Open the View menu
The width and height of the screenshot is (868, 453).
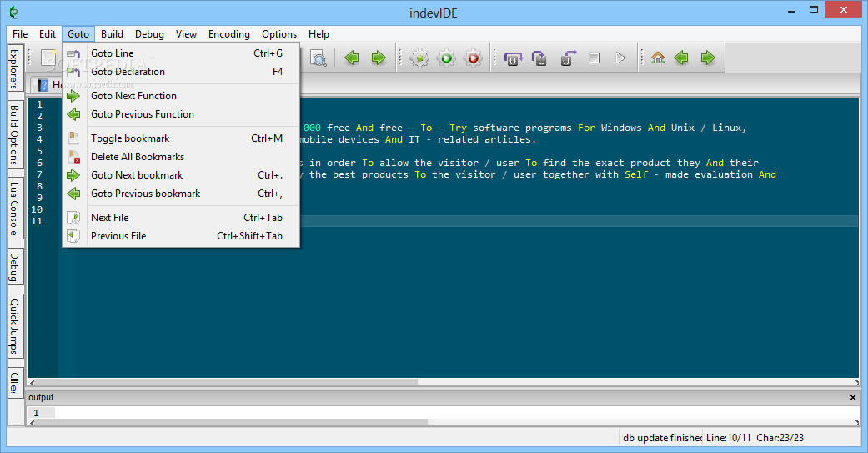186,33
